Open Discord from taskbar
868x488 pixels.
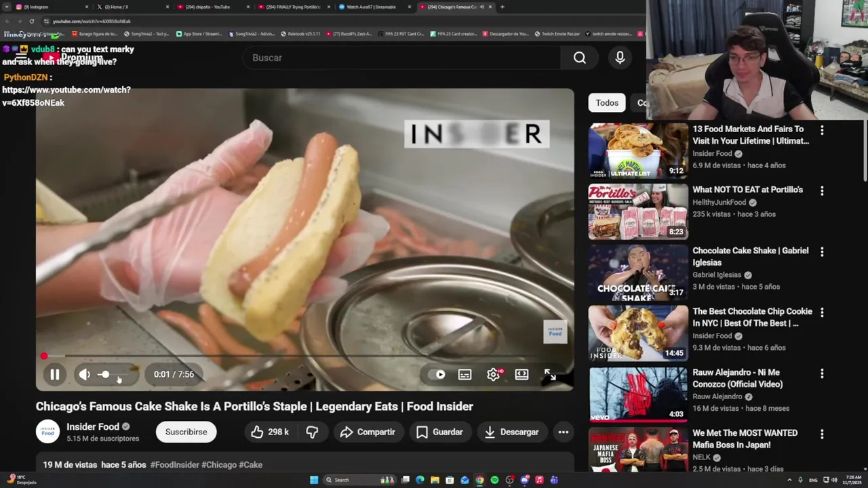point(524,480)
